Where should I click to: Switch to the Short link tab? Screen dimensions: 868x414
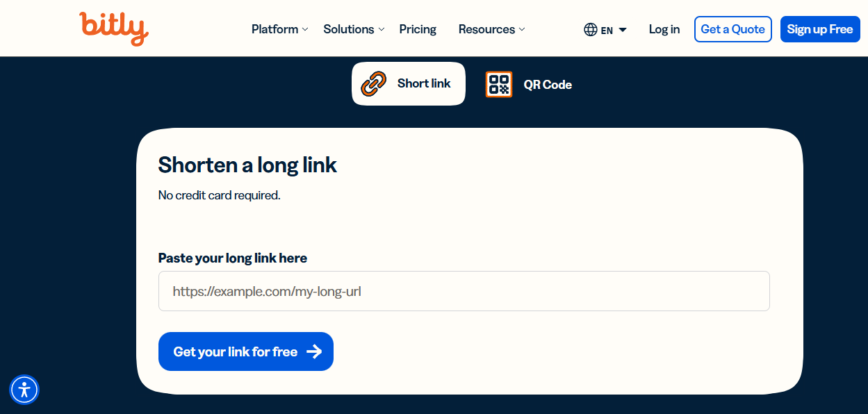click(409, 84)
